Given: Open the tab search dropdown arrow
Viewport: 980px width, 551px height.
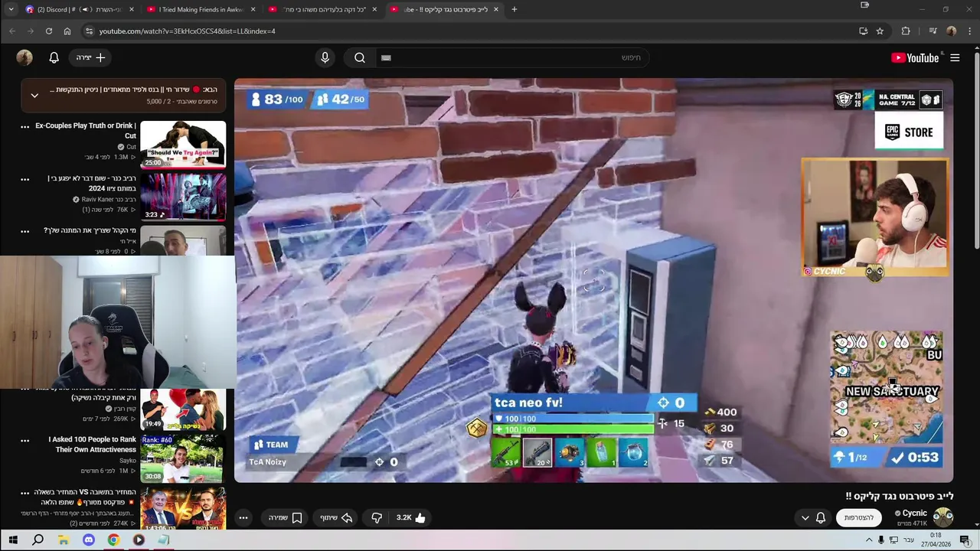Looking at the screenshot, I should pos(11,9).
